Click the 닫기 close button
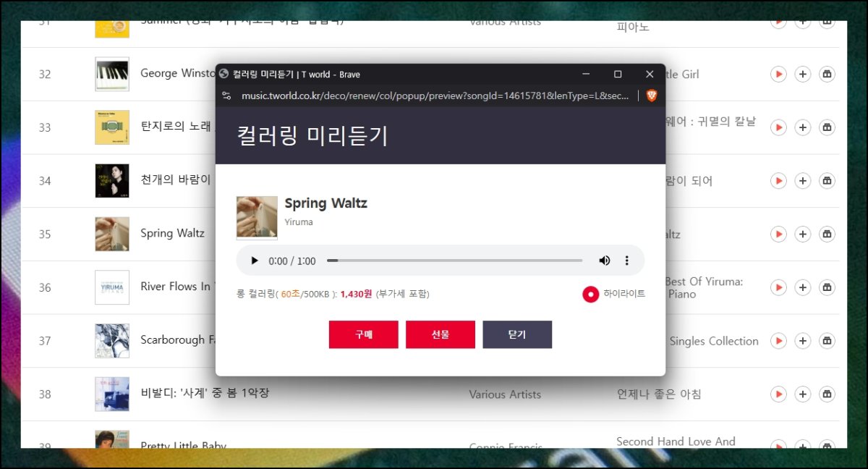This screenshot has width=868, height=469. click(517, 334)
